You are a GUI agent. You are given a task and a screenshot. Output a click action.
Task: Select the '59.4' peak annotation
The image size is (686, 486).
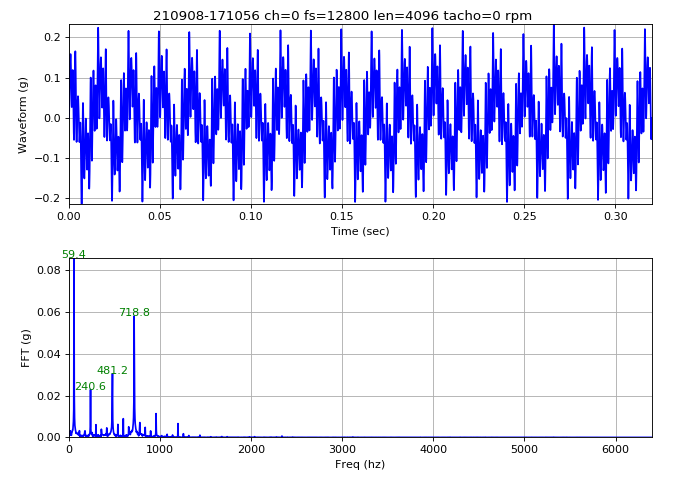click(74, 254)
